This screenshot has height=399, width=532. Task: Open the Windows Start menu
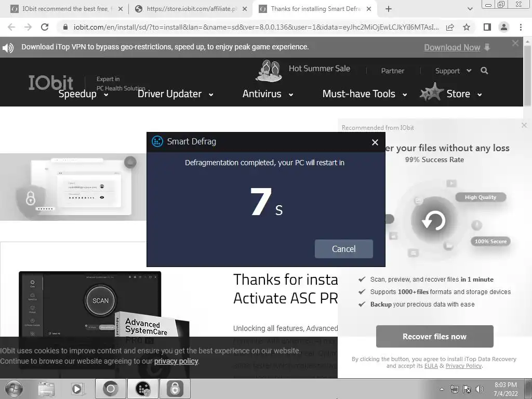point(14,389)
